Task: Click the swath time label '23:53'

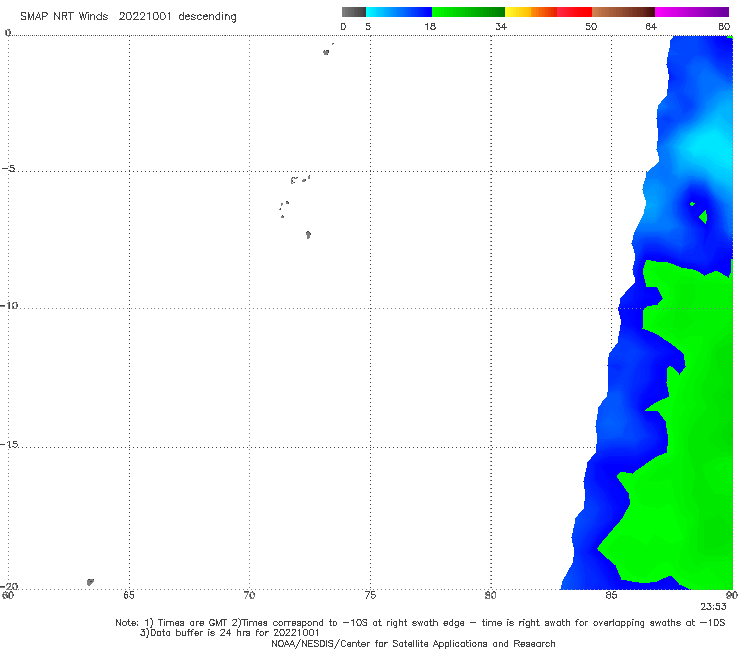Action: [713, 607]
